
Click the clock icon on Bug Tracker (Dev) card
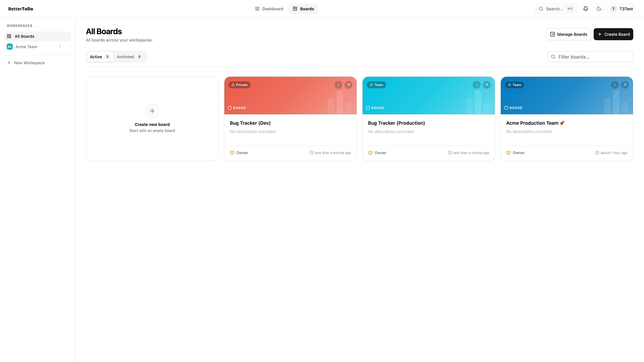311,153
